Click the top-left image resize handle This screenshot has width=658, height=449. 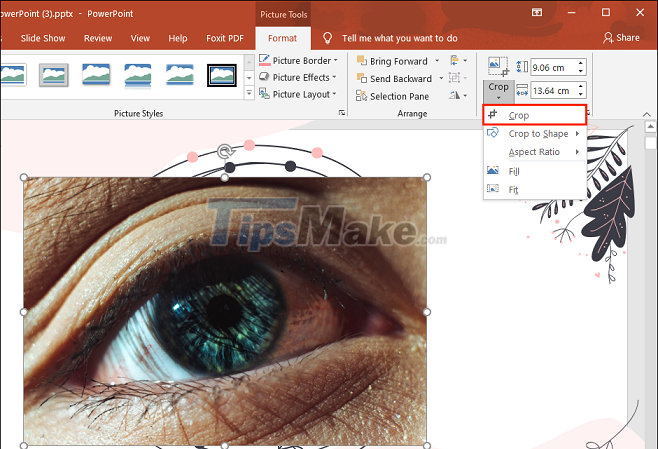click(x=24, y=178)
